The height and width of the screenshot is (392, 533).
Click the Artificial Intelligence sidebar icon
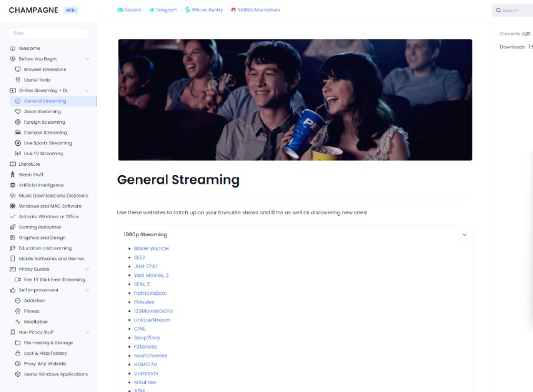point(13,185)
